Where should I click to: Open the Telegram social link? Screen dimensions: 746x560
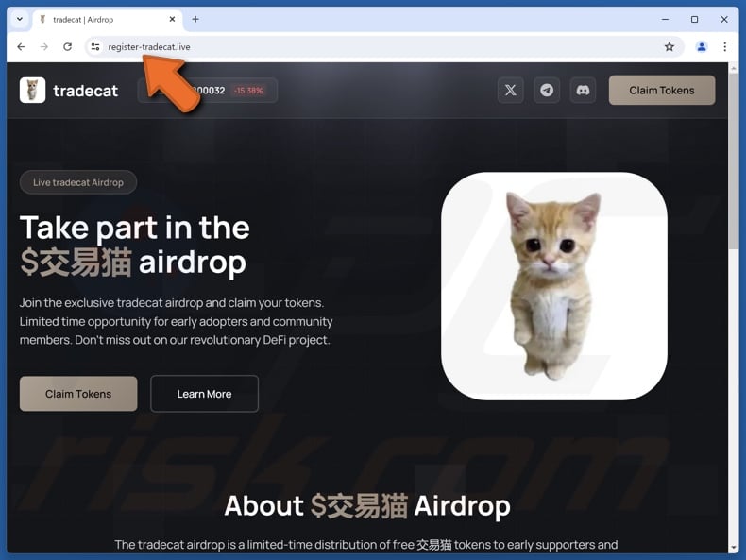tap(547, 91)
